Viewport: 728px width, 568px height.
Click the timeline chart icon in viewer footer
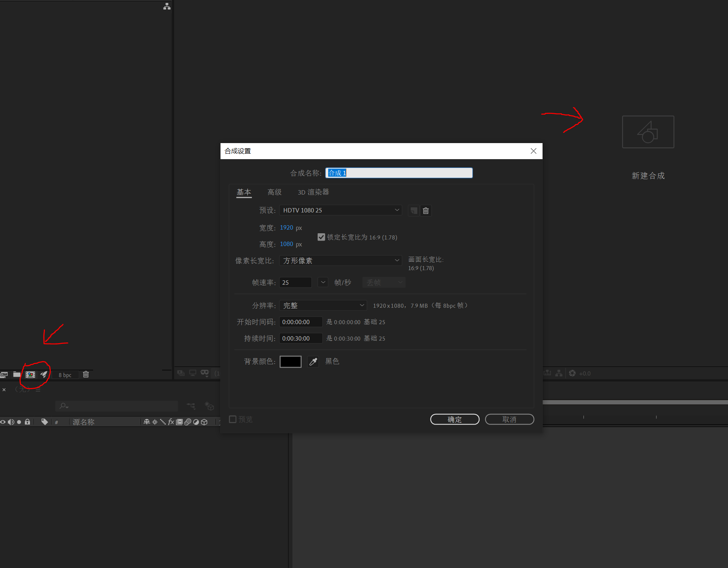click(x=547, y=373)
